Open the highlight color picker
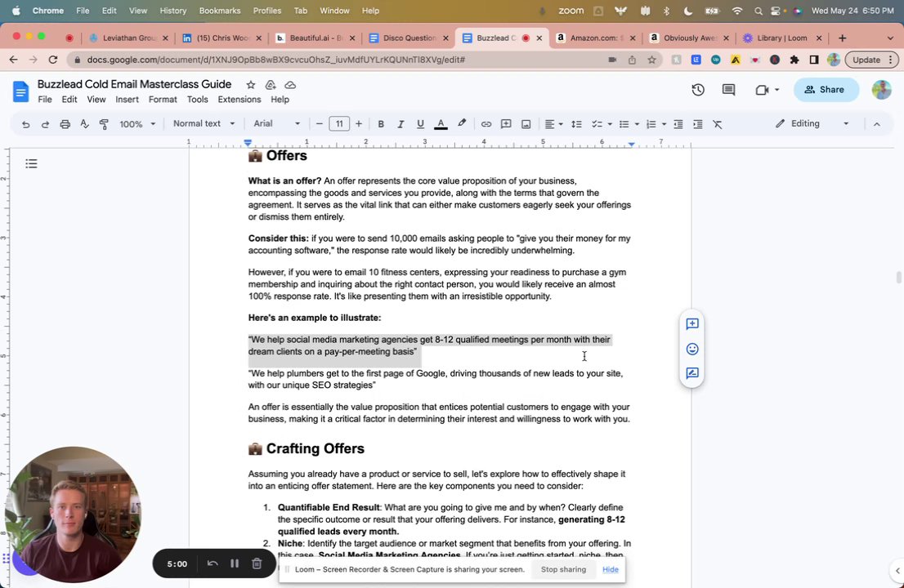Viewport: 904px width, 588px height. point(462,123)
